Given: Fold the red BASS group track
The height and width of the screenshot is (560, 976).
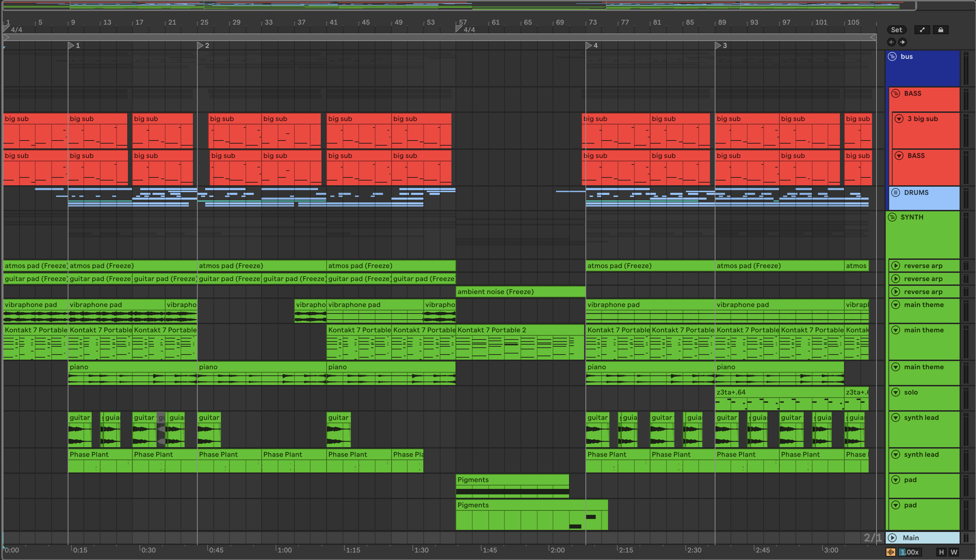Looking at the screenshot, I should tap(896, 93).
